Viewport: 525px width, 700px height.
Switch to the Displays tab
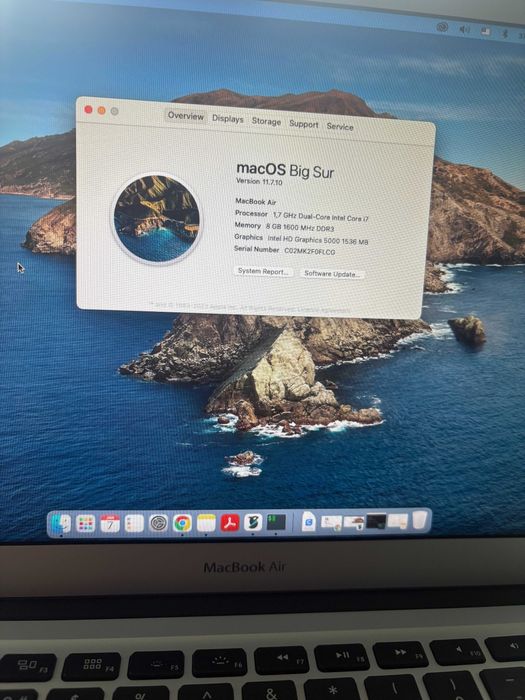tap(228, 119)
